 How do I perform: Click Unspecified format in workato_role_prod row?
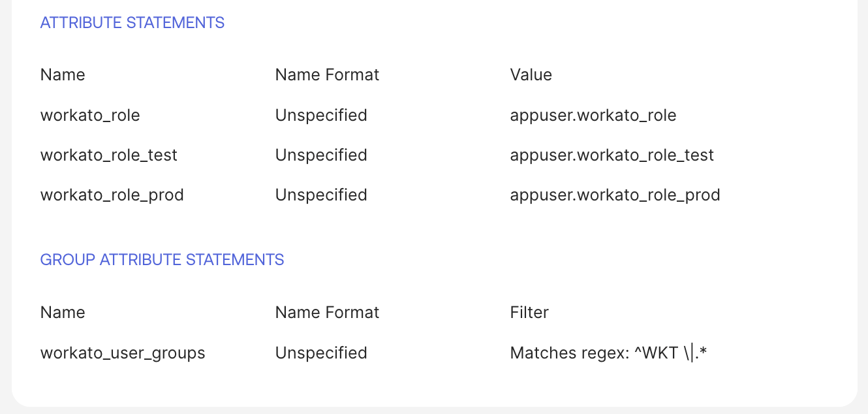click(x=321, y=195)
